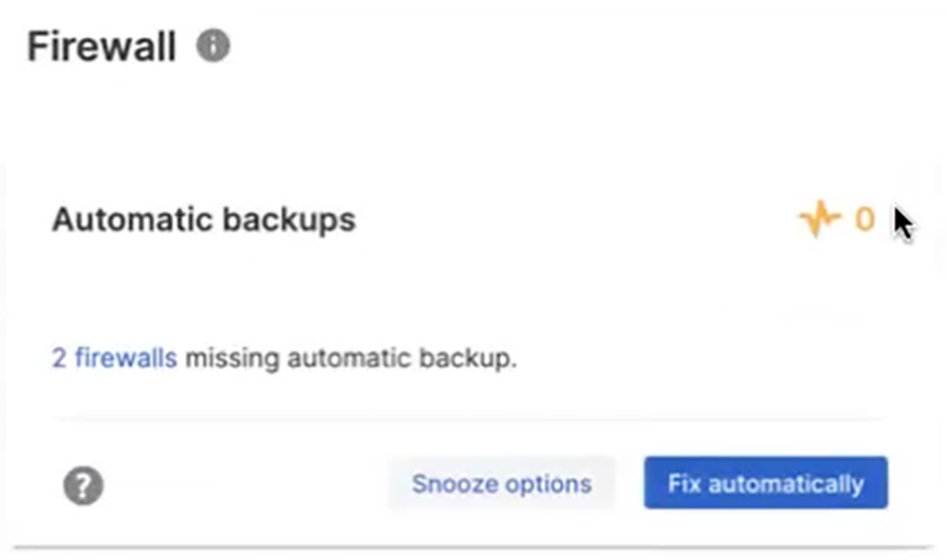This screenshot has height=560, width=947.
Task: Click the missing automatic backup message text
Action: pos(347,358)
